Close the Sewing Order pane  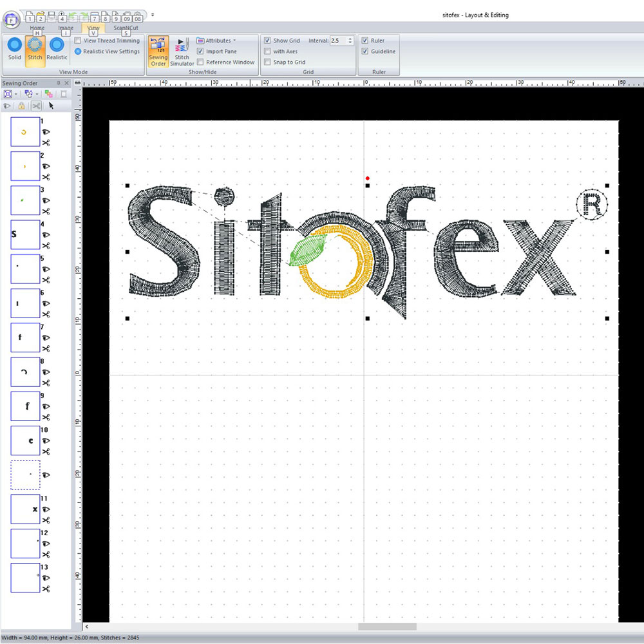pos(66,83)
